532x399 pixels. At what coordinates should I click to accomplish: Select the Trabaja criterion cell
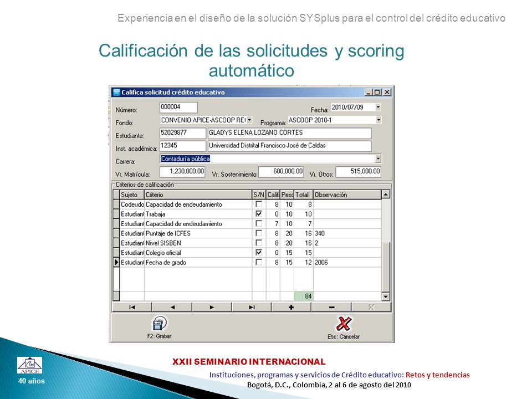(x=198, y=214)
